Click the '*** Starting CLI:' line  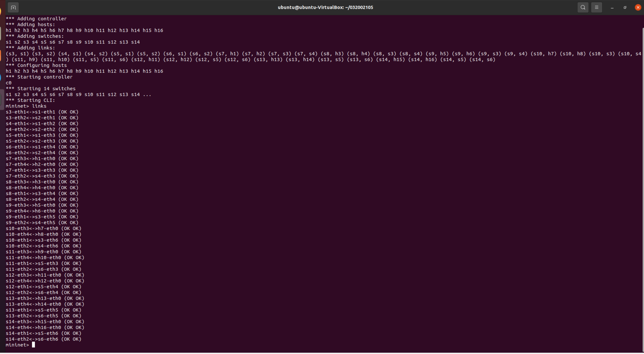coord(30,100)
